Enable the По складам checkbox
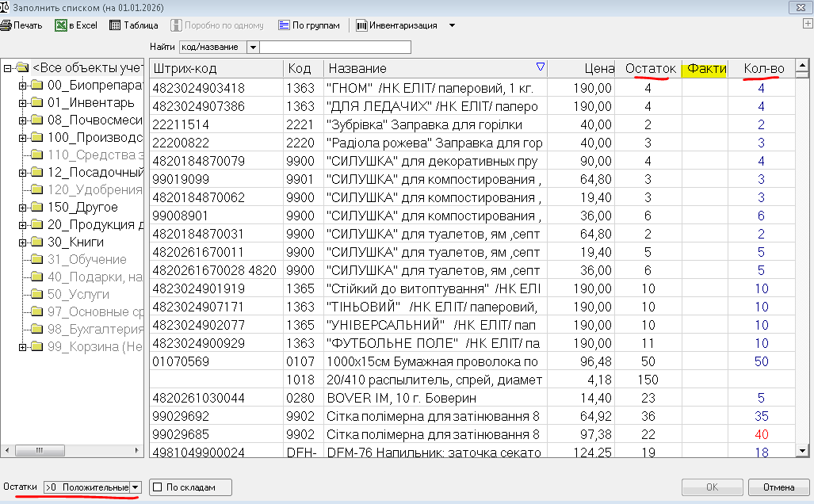The width and height of the screenshot is (814, 504). pyautogui.click(x=157, y=487)
